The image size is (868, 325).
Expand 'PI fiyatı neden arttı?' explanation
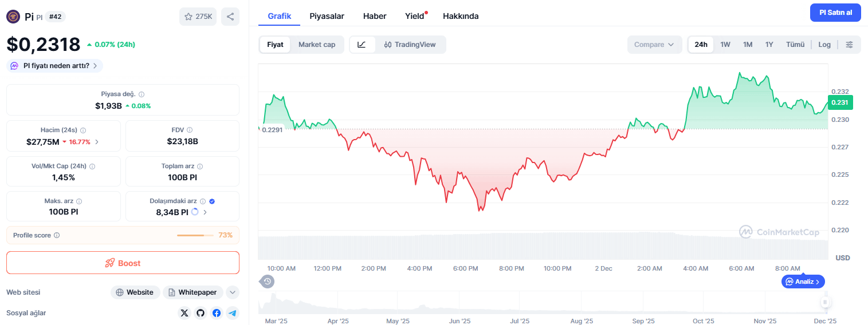pyautogui.click(x=55, y=66)
